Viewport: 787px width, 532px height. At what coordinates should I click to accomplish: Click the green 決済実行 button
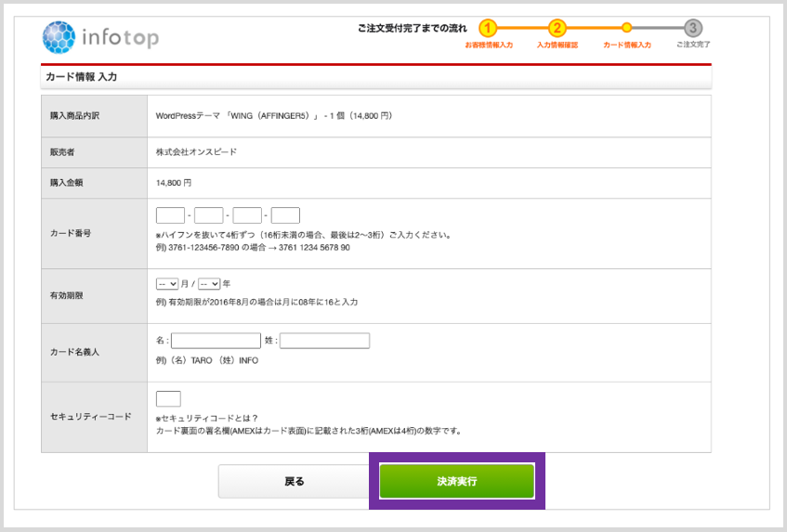pyautogui.click(x=457, y=481)
